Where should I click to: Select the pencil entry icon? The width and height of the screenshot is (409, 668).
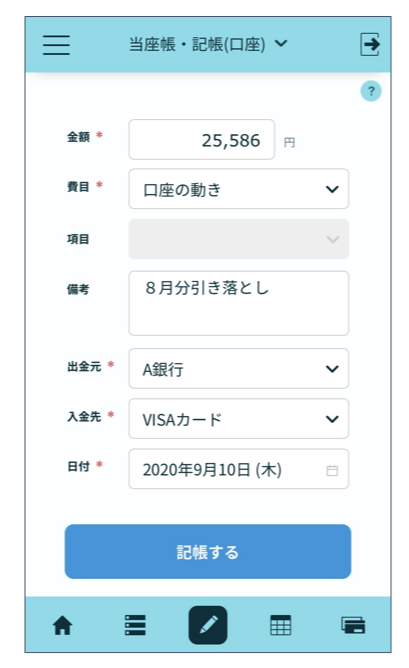208,625
